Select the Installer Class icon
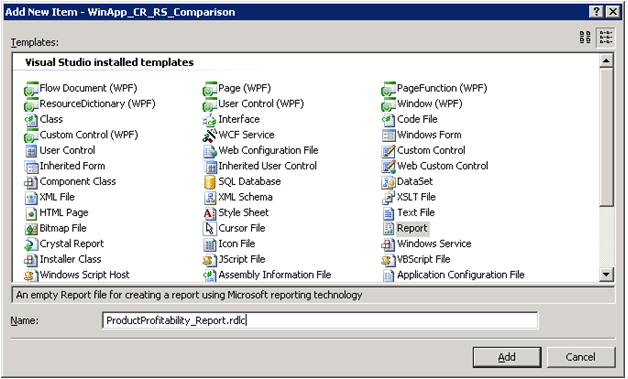The height and width of the screenshot is (379, 628). tap(31, 260)
